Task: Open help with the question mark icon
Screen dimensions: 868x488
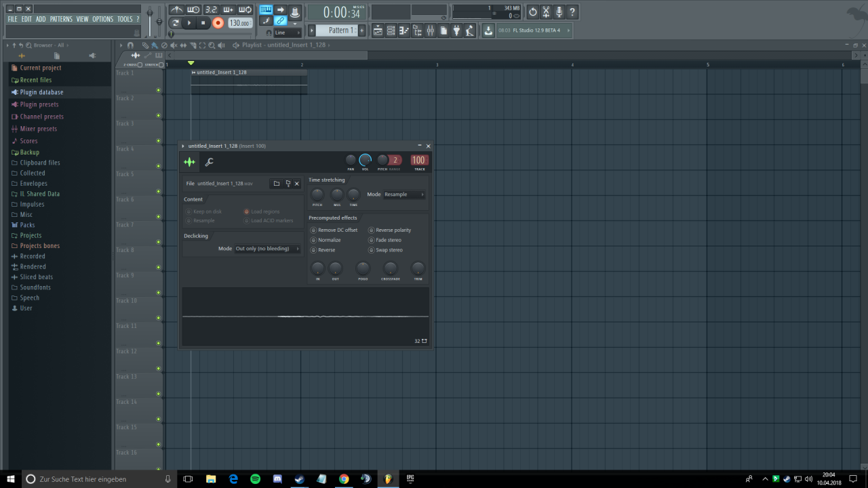Action: 572,12
